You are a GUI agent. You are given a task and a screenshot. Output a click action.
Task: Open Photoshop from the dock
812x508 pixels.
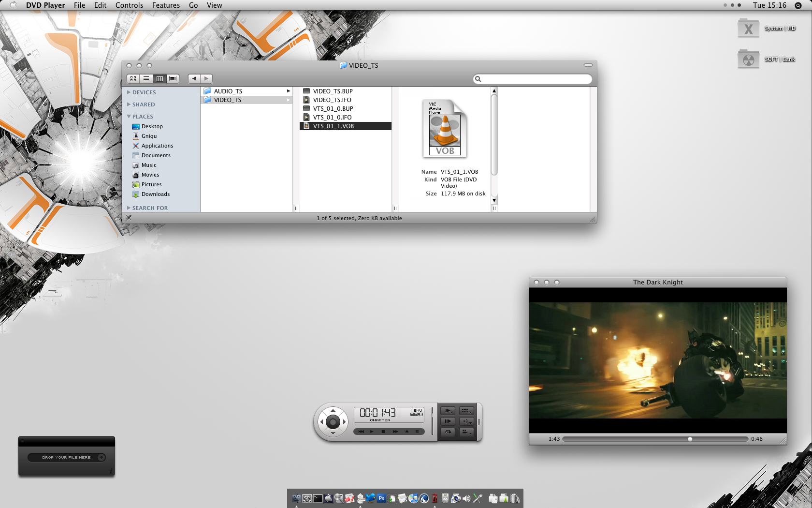[381, 498]
